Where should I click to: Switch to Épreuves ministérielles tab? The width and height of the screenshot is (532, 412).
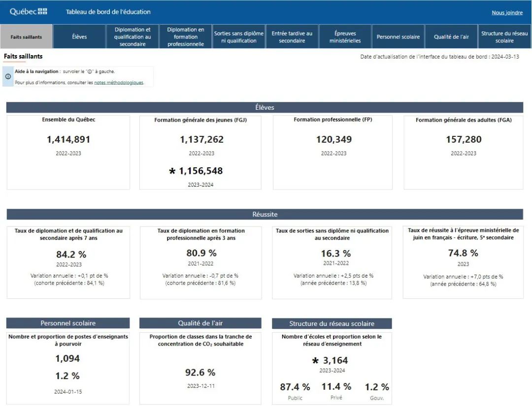(345, 37)
